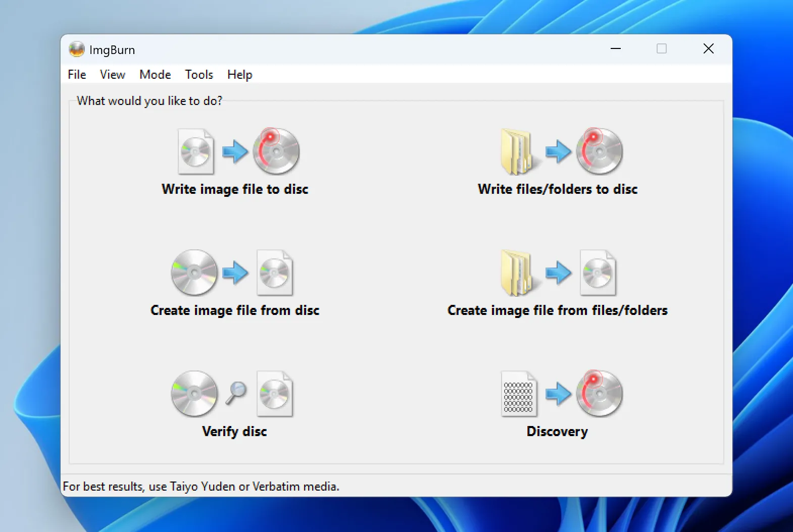Click the status bar media tip text

pyautogui.click(x=201, y=487)
